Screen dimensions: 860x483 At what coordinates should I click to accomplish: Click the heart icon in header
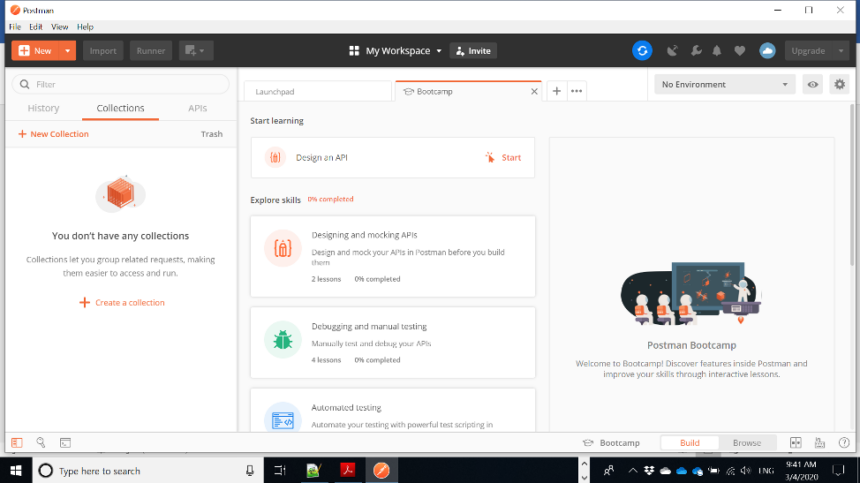click(740, 51)
